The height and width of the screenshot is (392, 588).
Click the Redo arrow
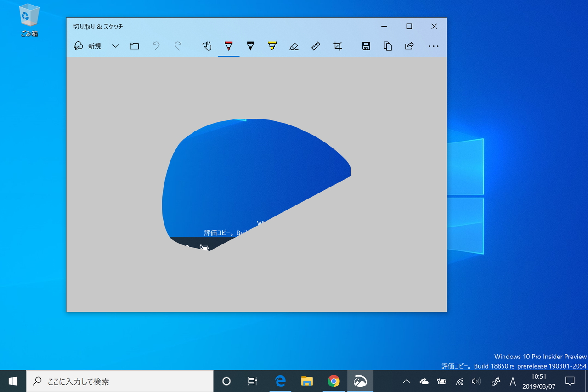point(178,46)
